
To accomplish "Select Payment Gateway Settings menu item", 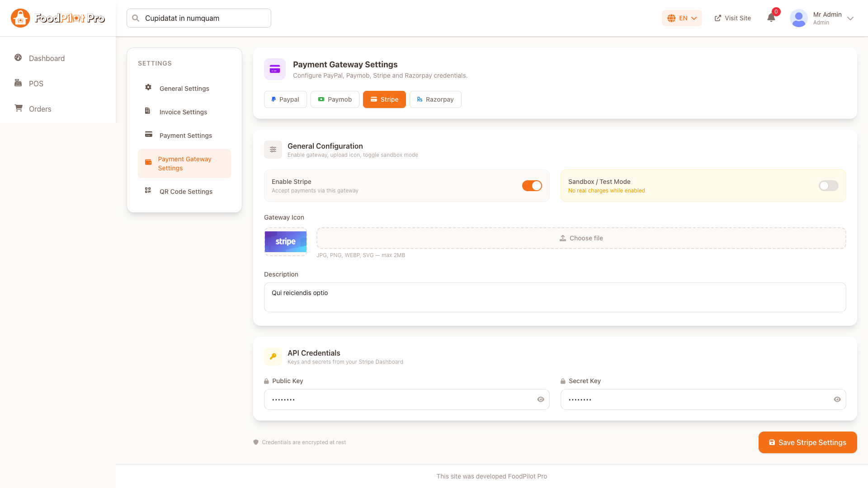I will click(x=184, y=164).
